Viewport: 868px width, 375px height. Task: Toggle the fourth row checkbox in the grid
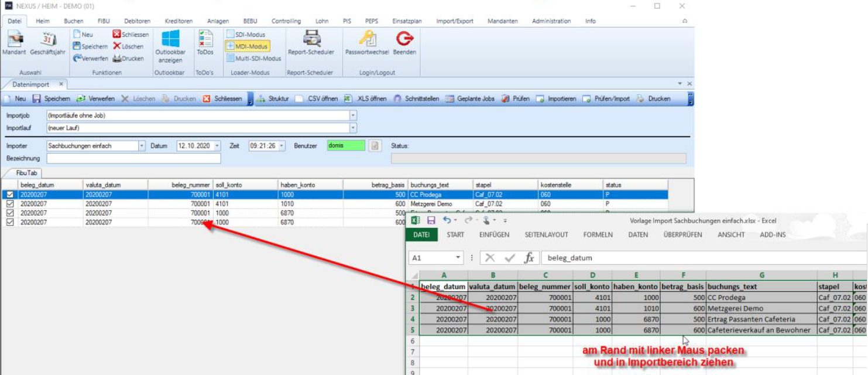9,223
